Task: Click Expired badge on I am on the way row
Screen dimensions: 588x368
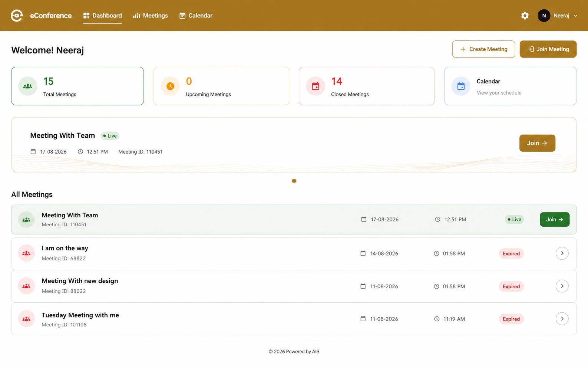Action: tap(511, 254)
